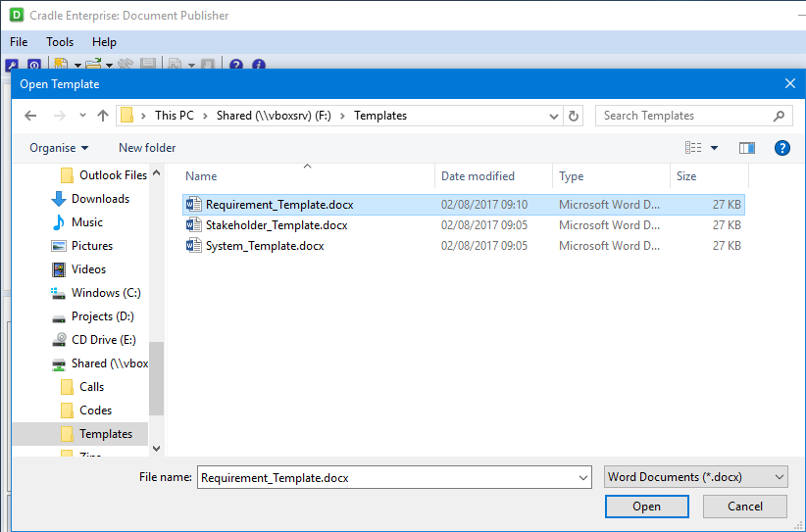Select Videos in the navigation pane

coord(79,269)
